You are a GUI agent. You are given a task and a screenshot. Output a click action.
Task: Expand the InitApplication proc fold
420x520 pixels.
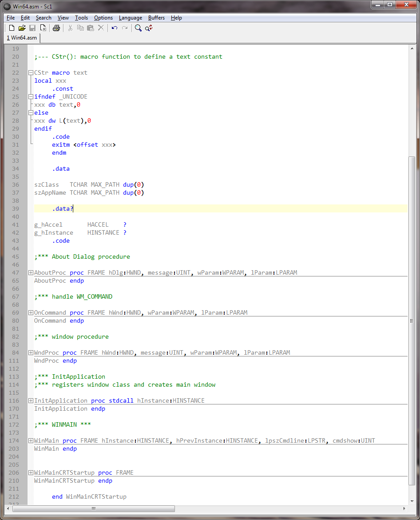(30, 401)
